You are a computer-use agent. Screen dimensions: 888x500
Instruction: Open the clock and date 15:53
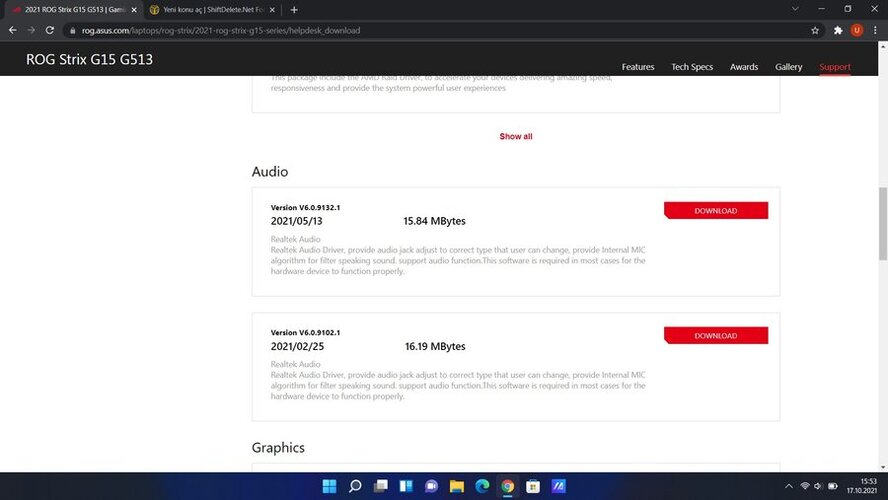pyautogui.click(x=862, y=486)
